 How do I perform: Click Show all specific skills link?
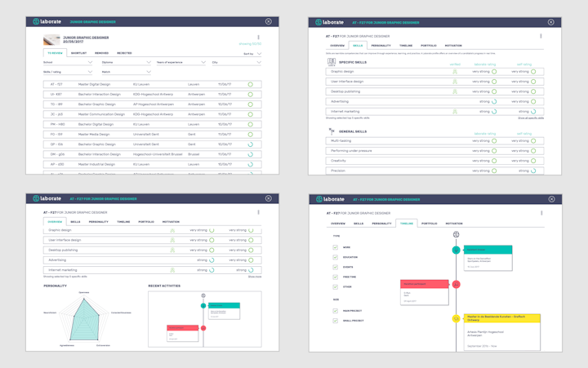tap(530, 117)
